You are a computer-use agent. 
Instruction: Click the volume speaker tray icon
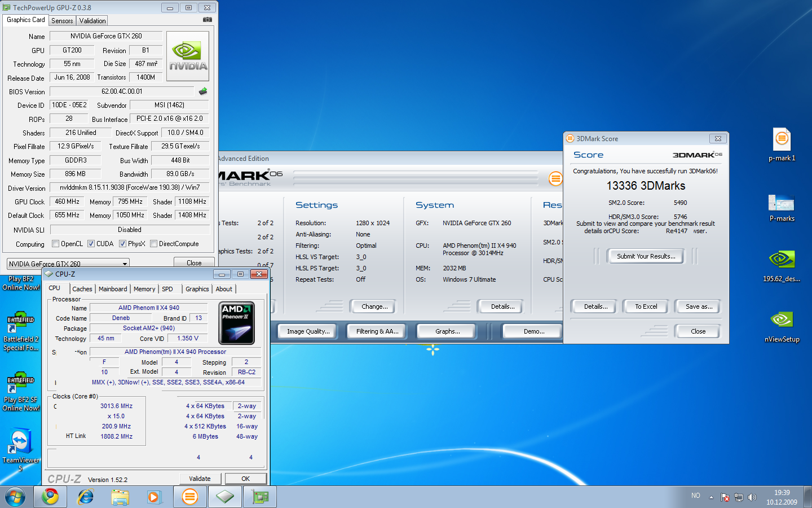point(752,497)
